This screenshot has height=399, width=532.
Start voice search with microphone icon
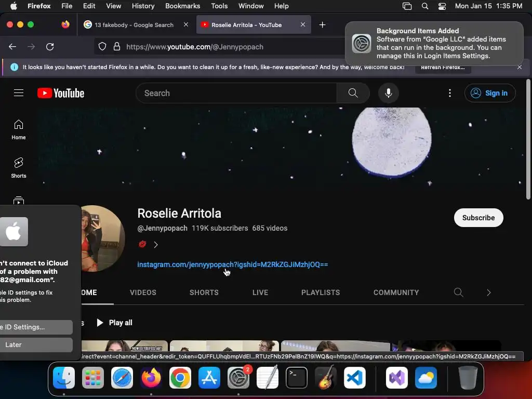click(x=389, y=93)
